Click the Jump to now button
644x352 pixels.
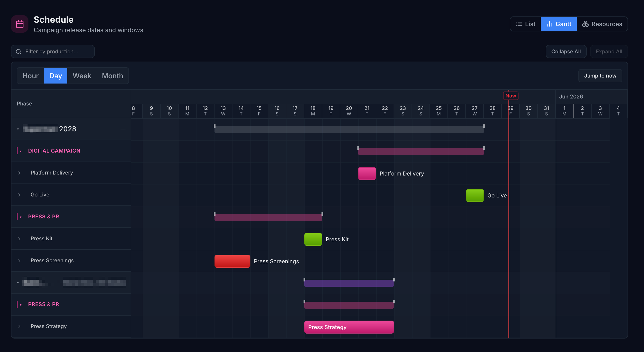(600, 76)
